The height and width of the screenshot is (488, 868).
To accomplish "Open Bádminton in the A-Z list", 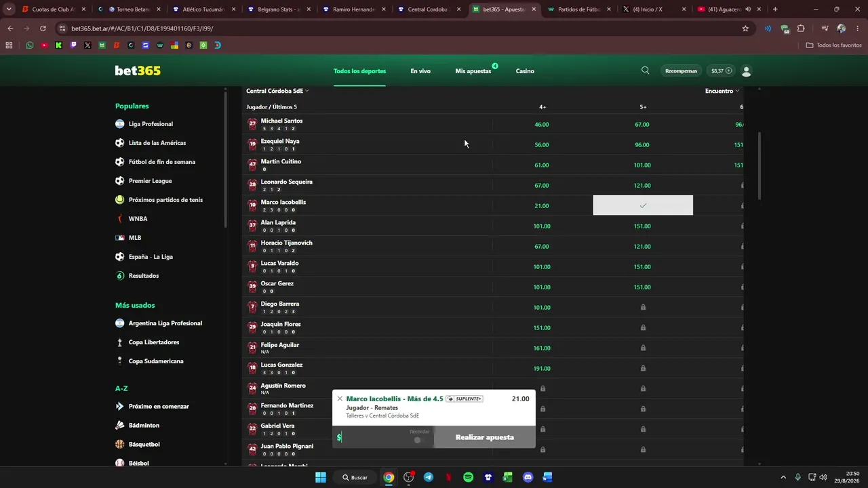I will click(144, 425).
